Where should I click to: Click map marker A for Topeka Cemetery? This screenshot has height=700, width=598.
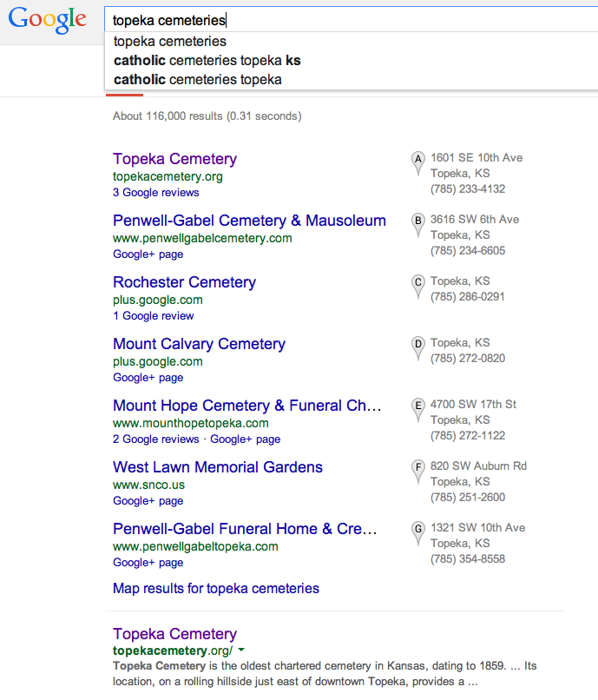pyautogui.click(x=418, y=160)
